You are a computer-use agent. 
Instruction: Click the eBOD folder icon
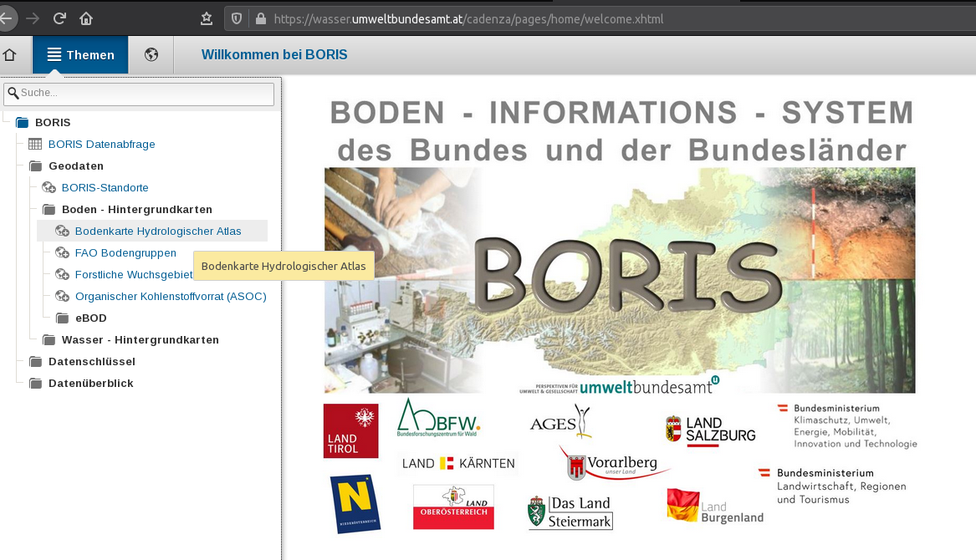(x=62, y=318)
